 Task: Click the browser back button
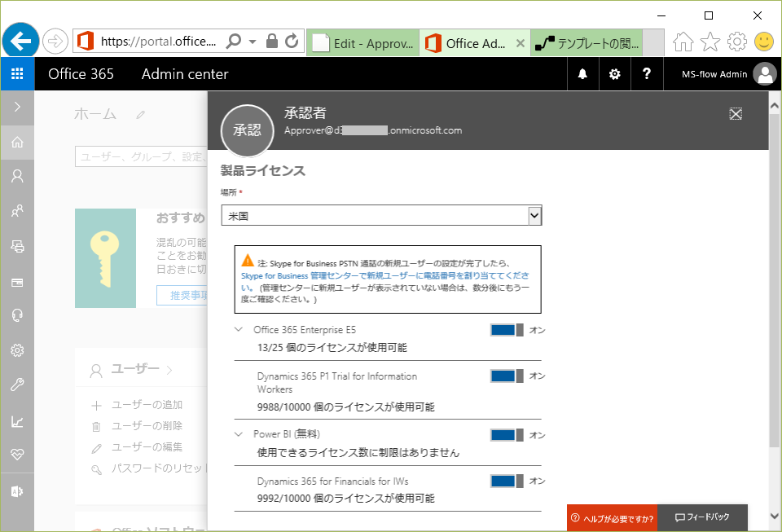20,42
